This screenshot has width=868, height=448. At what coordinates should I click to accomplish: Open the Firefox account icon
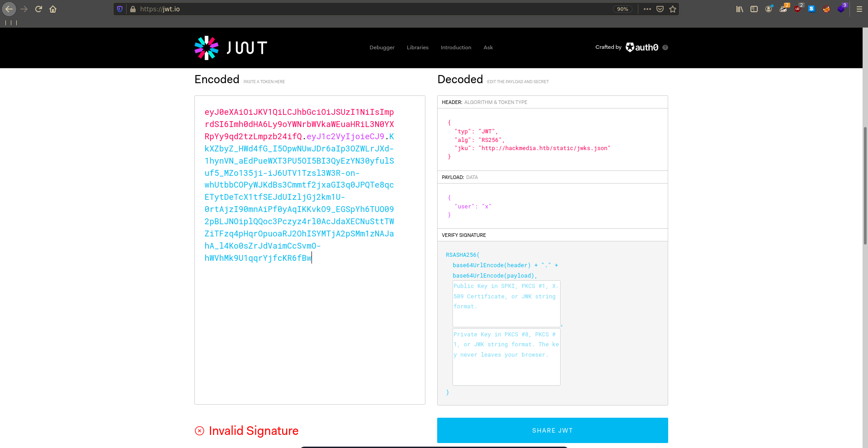[x=769, y=9]
